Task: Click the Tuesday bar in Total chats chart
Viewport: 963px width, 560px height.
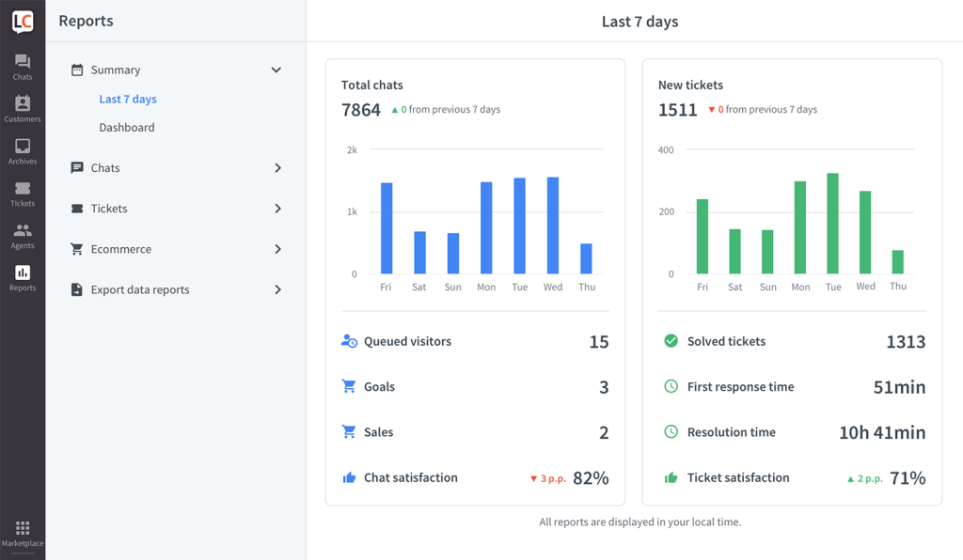Action: [x=519, y=226]
